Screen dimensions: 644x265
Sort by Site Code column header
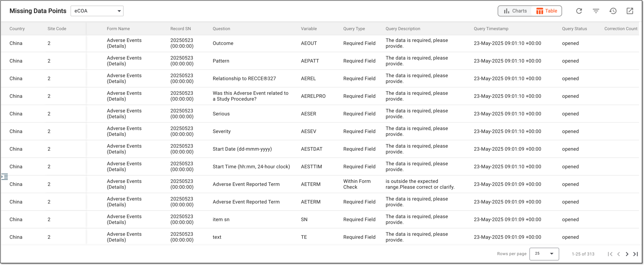point(57,29)
